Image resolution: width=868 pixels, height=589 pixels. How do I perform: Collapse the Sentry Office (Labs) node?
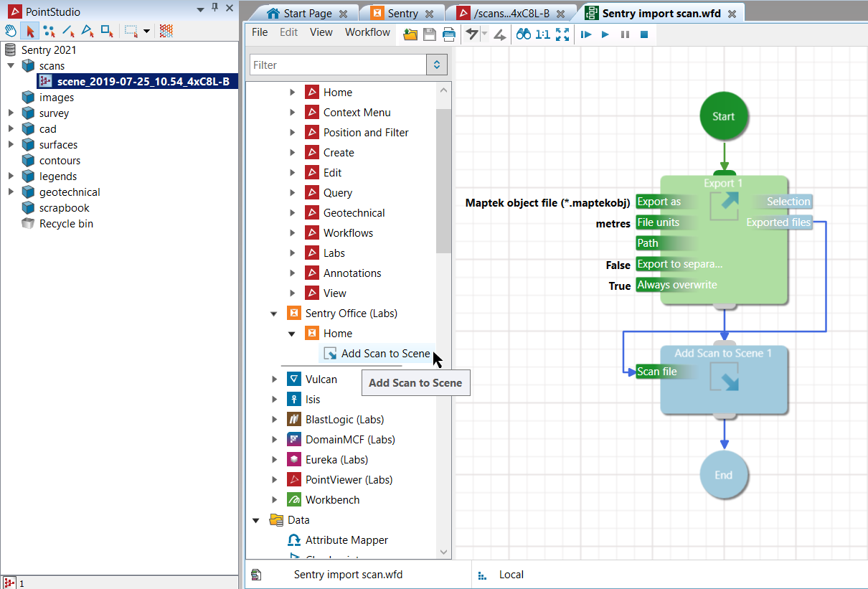click(x=274, y=314)
